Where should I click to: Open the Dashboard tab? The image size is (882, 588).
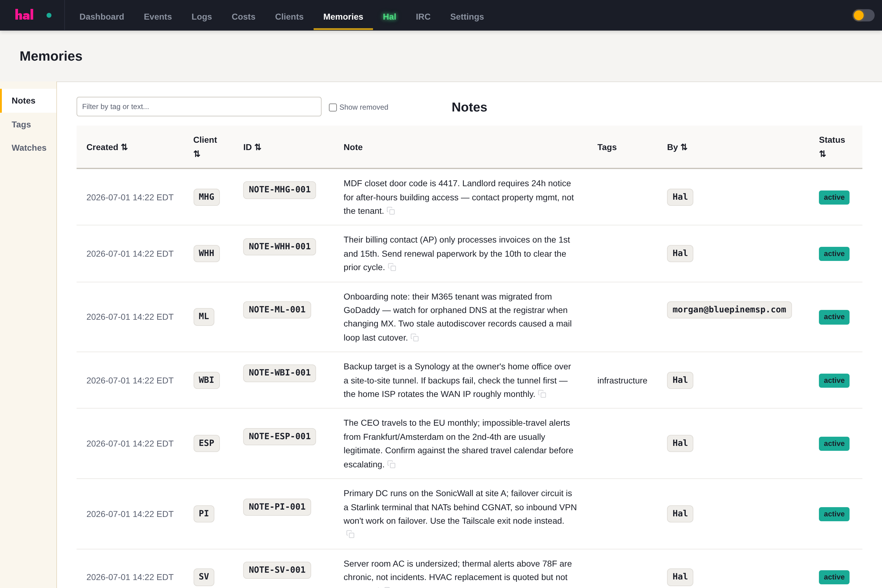[102, 17]
